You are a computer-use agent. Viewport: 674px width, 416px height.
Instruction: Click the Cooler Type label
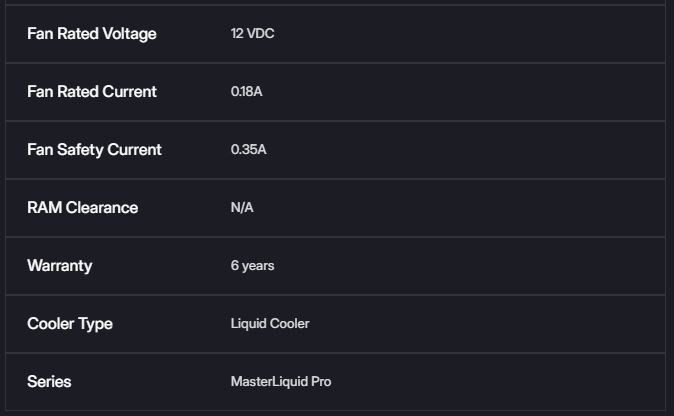70,324
